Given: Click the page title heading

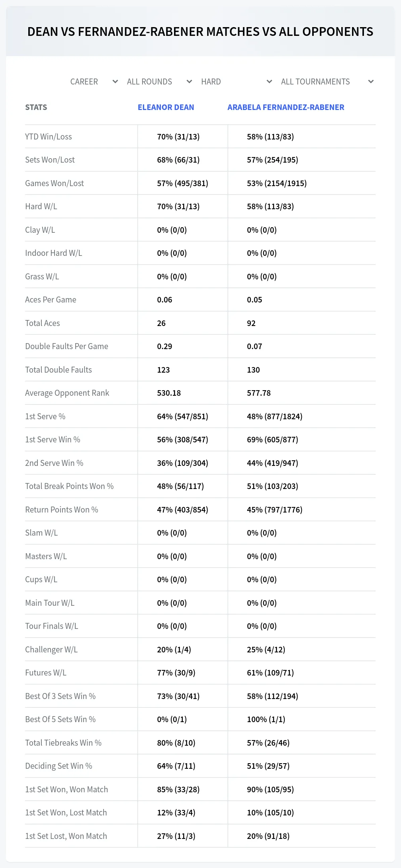Looking at the screenshot, I should pos(200,31).
